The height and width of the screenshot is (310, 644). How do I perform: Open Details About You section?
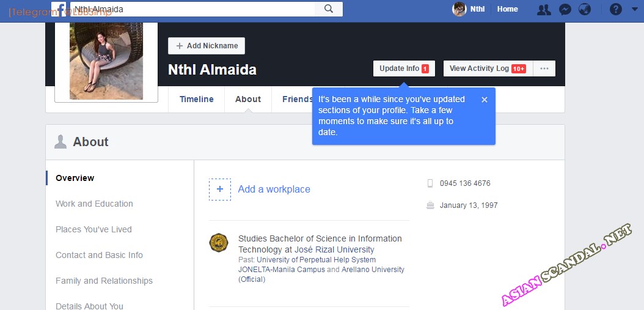[89, 306]
